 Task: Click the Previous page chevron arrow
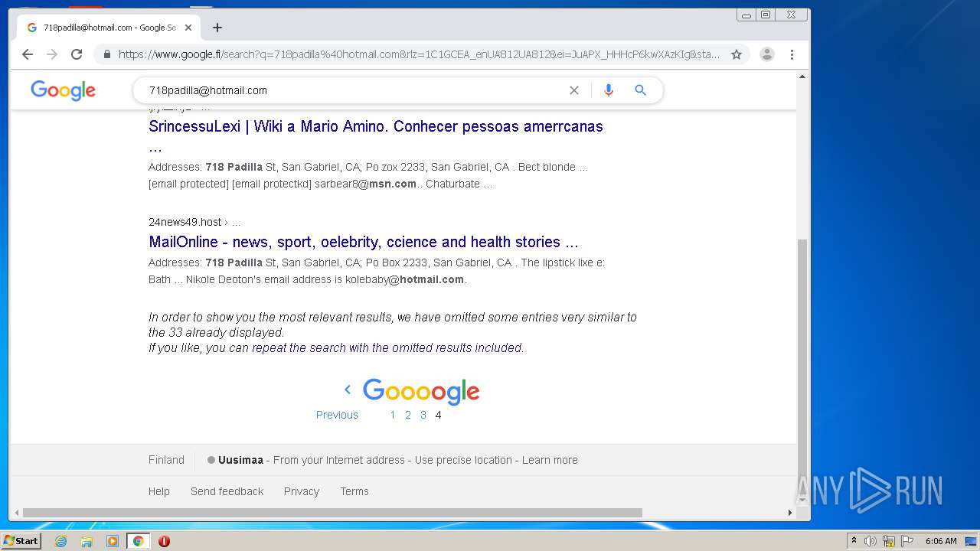click(348, 390)
